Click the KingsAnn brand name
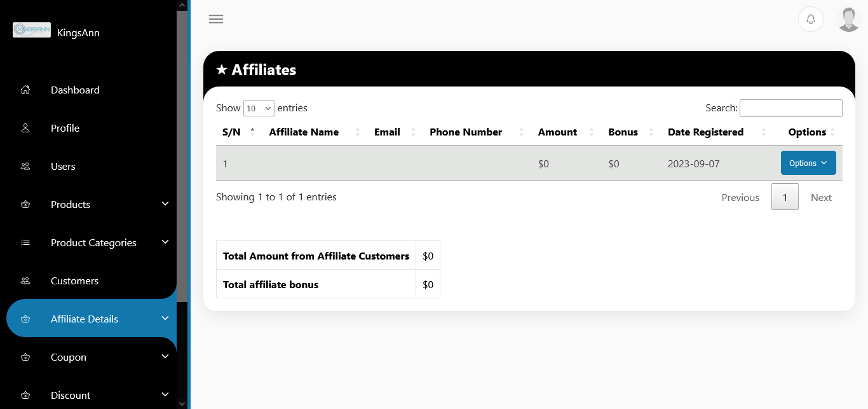Screen dimensions: 868x409 78,32
